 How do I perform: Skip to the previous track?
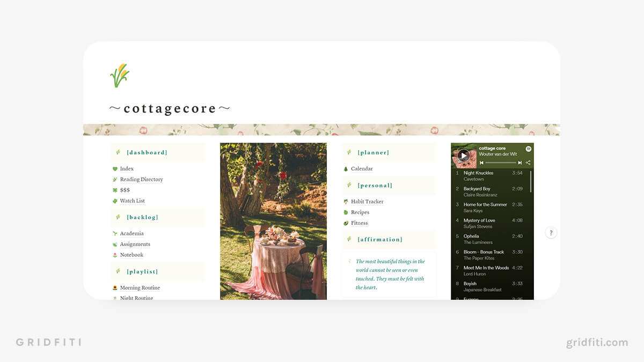click(481, 162)
